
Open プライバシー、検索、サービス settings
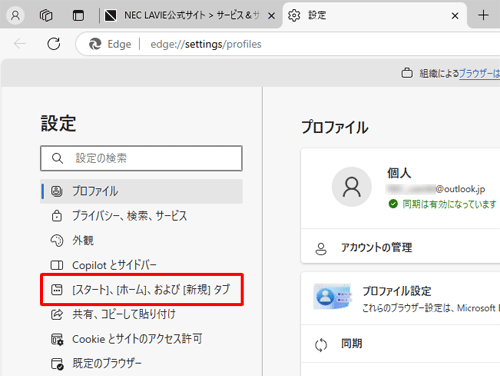pyautogui.click(x=141, y=216)
